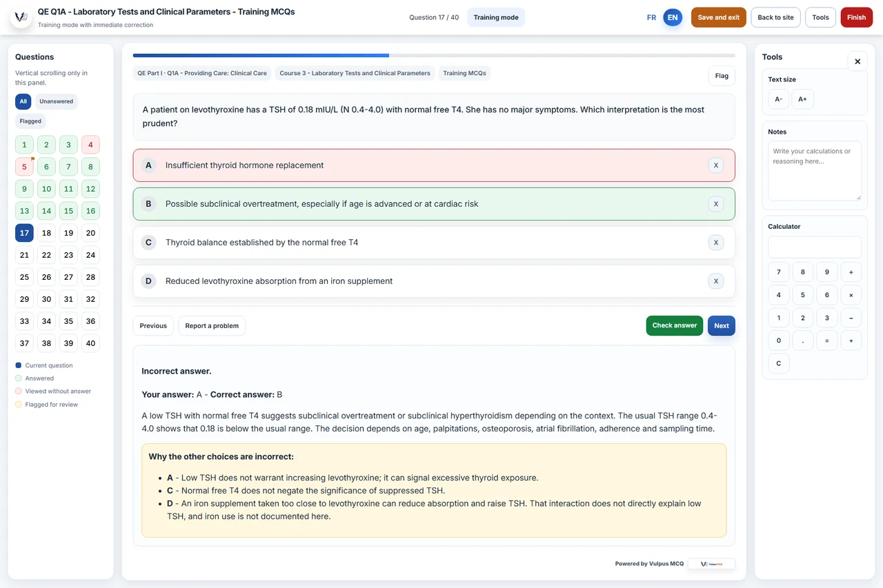Click calculator equals key

(826, 341)
